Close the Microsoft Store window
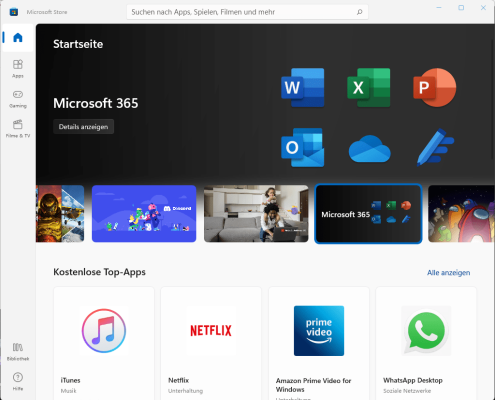Image resolution: width=495 pixels, height=400 pixels. tap(483, 8)
